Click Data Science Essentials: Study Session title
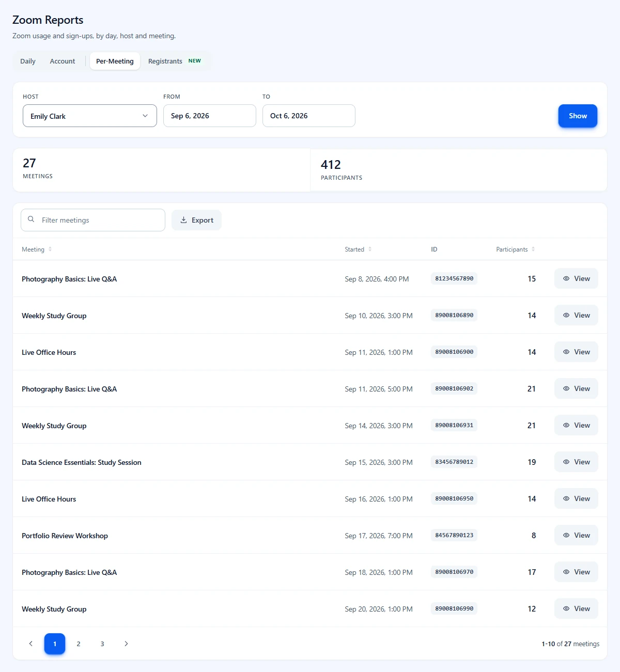Screen dimensions: 620x672 click(82, 462)
